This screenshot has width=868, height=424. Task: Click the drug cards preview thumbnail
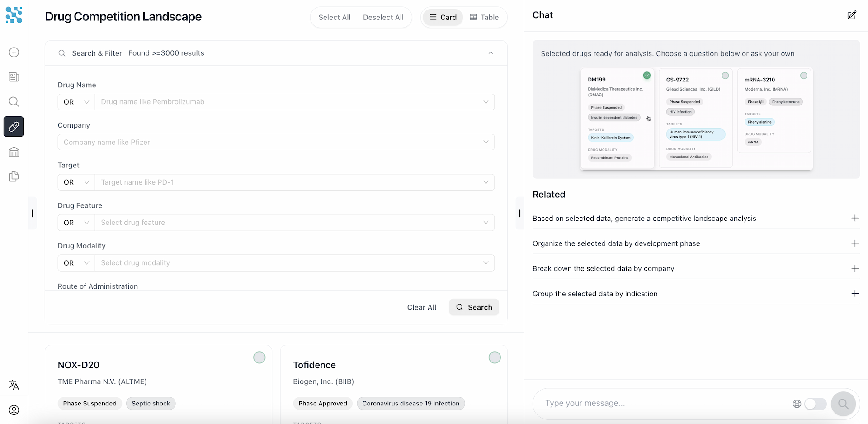(x=696, y=119)
